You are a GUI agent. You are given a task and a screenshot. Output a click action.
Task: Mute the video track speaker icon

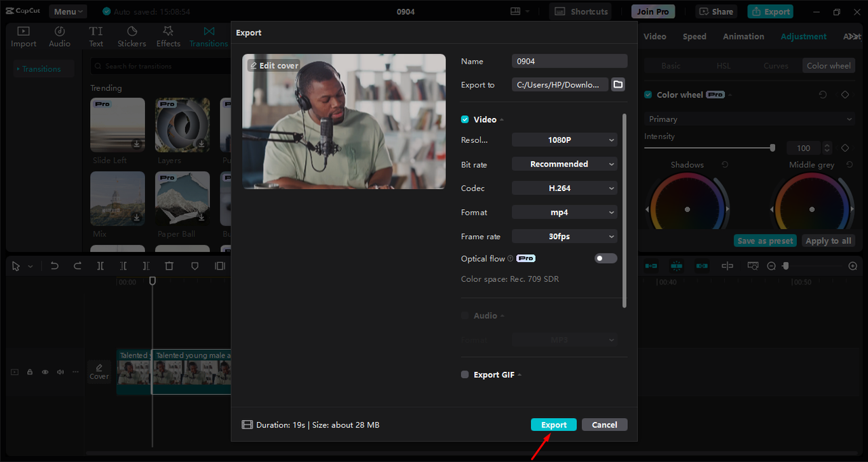[60, 372]
